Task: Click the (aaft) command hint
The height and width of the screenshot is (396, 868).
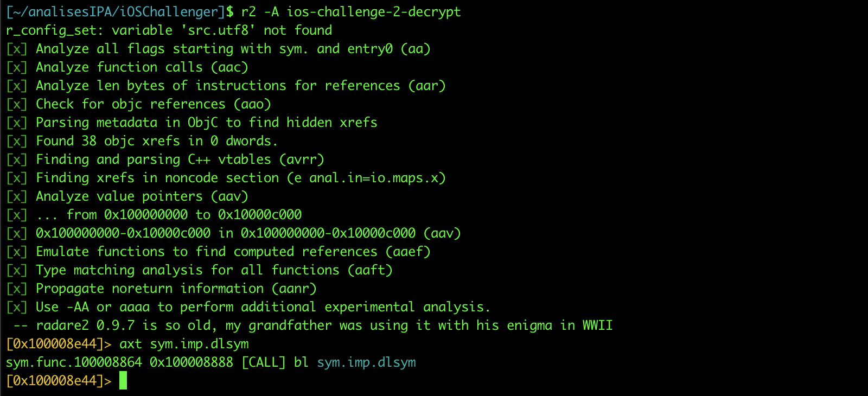Action: (x=370, y=270)
